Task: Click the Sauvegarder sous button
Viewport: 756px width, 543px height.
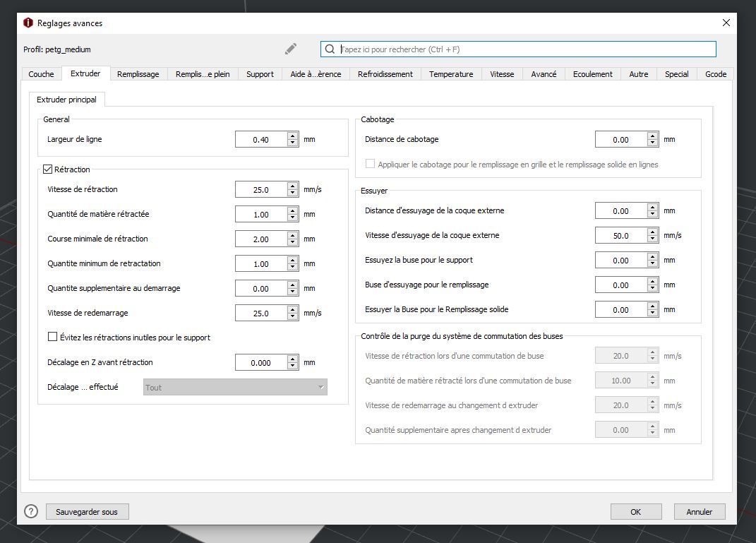Action: coord(87,512)
